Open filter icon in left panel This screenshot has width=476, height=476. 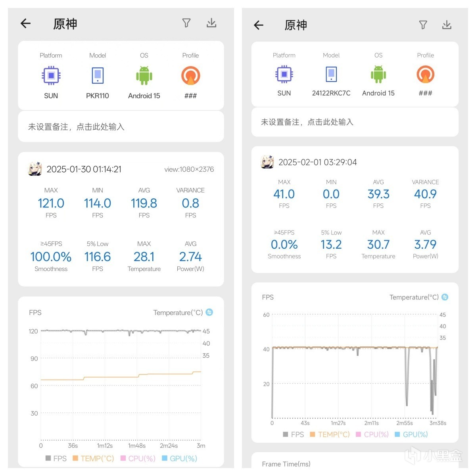(186, 23)
